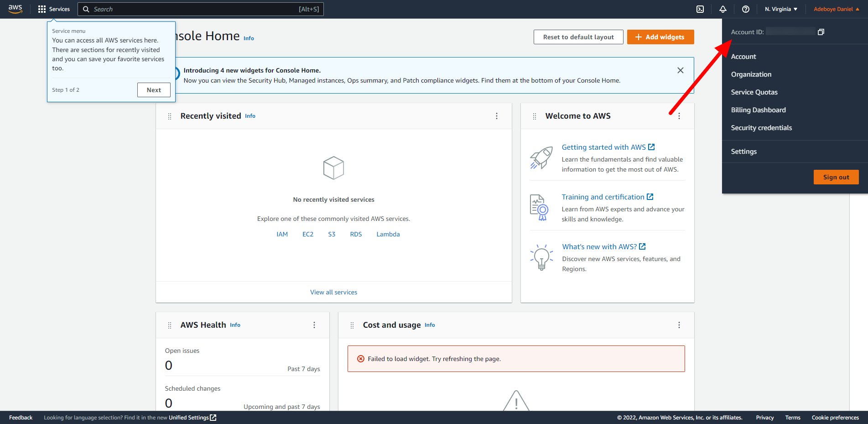Open Billing Dashboard from the user menu
This screenshot has width=868, height=424.
[759, 110]
